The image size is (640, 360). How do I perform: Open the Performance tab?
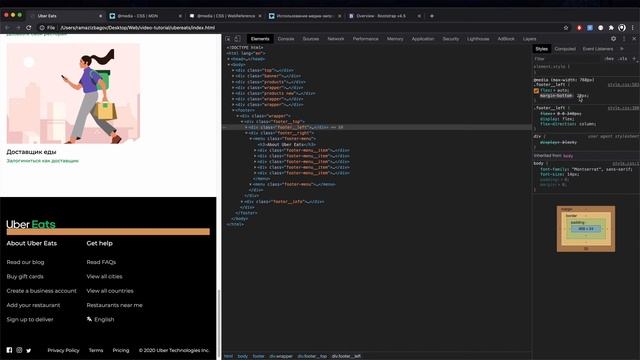tap(365, 39)
